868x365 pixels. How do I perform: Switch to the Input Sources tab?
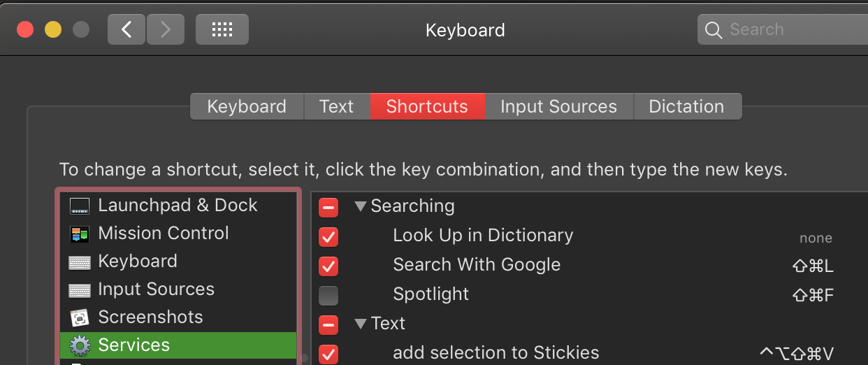(x=558, y=106)
